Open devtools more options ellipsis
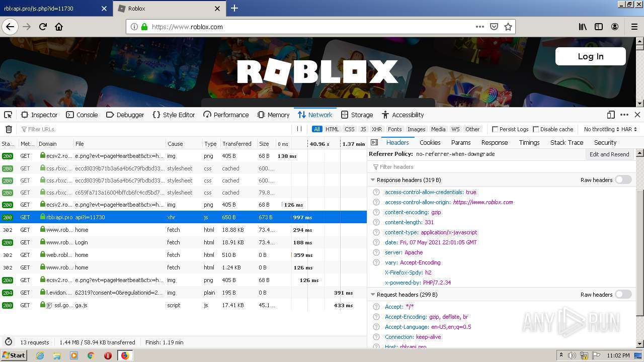644x362 pixels. coord(624,115)
